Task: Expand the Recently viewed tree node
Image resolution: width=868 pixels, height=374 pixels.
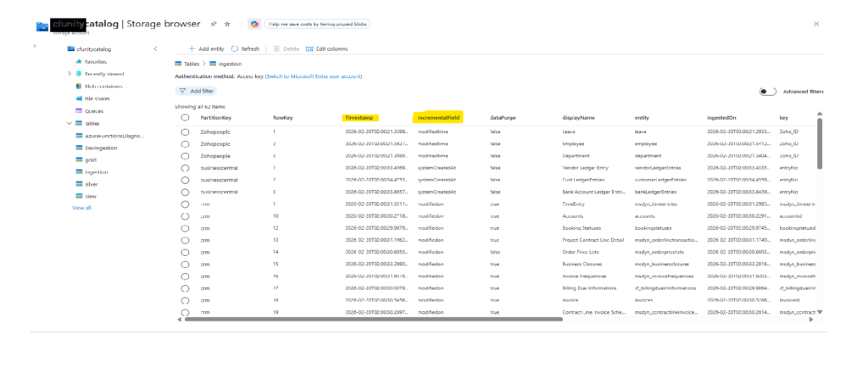Action: 70,74
